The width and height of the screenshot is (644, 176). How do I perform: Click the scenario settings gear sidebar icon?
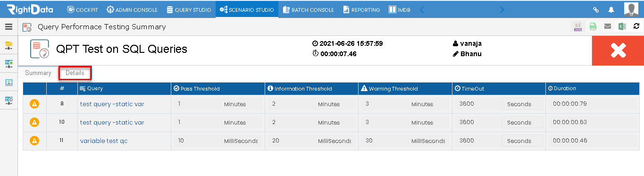tap(8, 100)
